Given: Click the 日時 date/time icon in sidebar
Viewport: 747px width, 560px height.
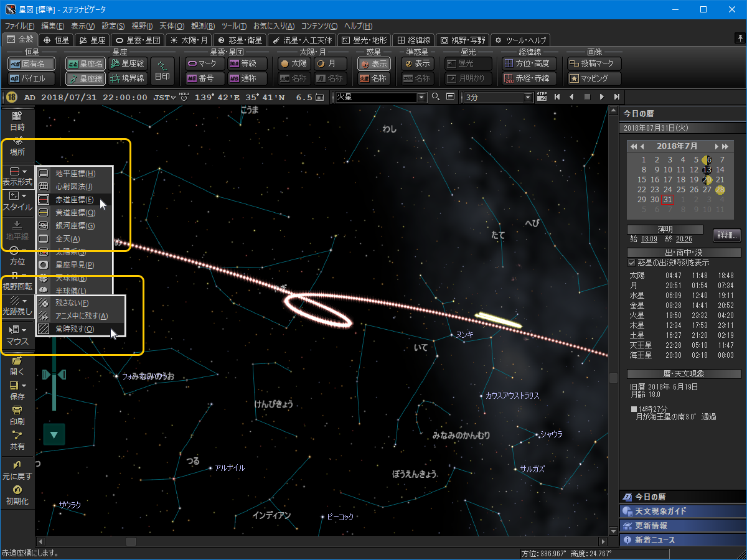Looking at the screenshot, I should click(x=17, y=120).
